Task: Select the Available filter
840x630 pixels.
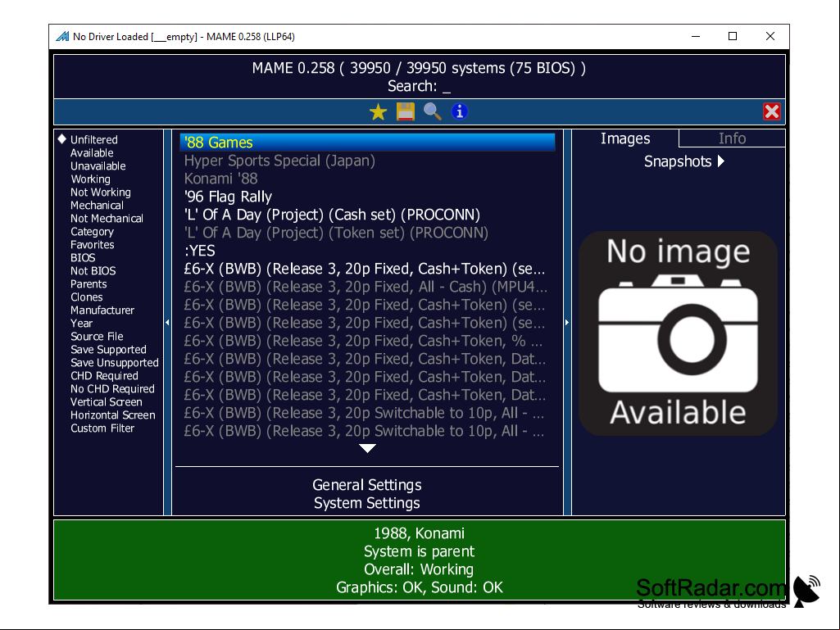Action: 92,152
